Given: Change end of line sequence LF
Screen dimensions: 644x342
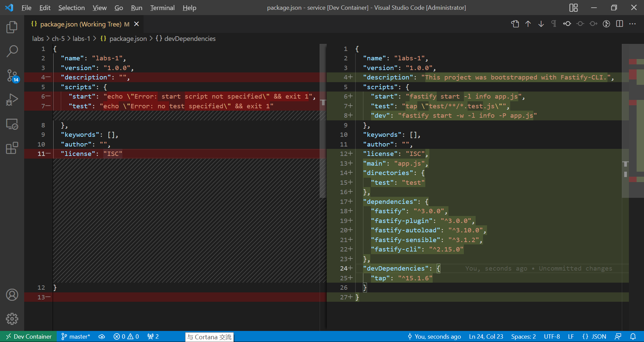Looking at the screenshot, I should pyautogui.click(x=571, y=337).
